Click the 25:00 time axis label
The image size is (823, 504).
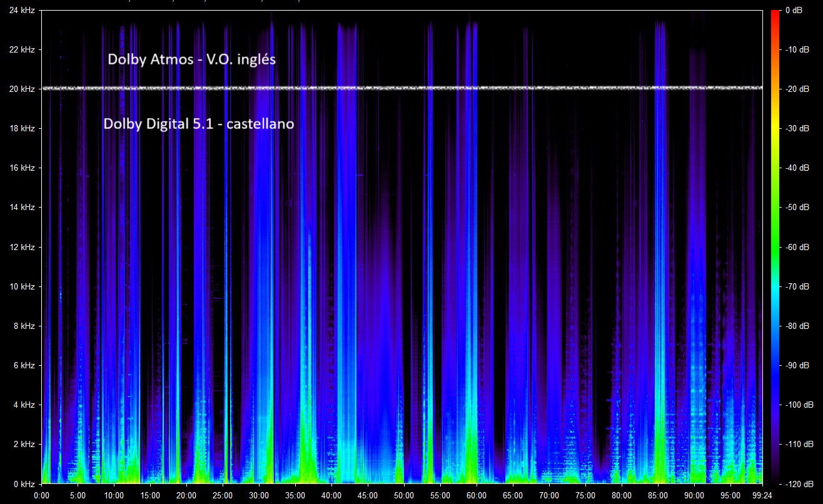coord(223,495)
